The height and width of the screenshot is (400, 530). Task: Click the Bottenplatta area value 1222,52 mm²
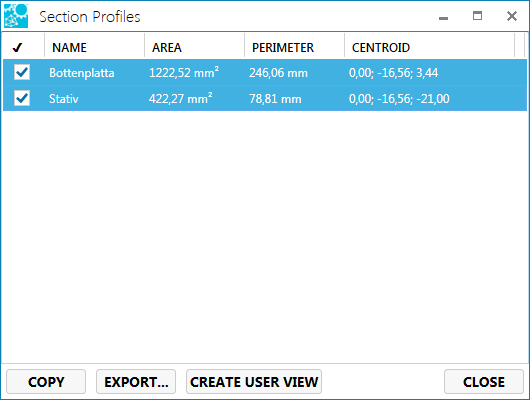(184, 72)
